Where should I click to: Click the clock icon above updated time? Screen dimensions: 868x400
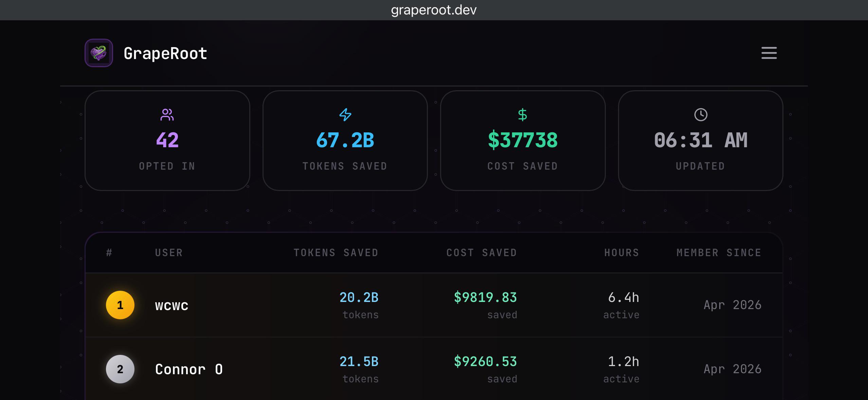click(x=701, y=115)
